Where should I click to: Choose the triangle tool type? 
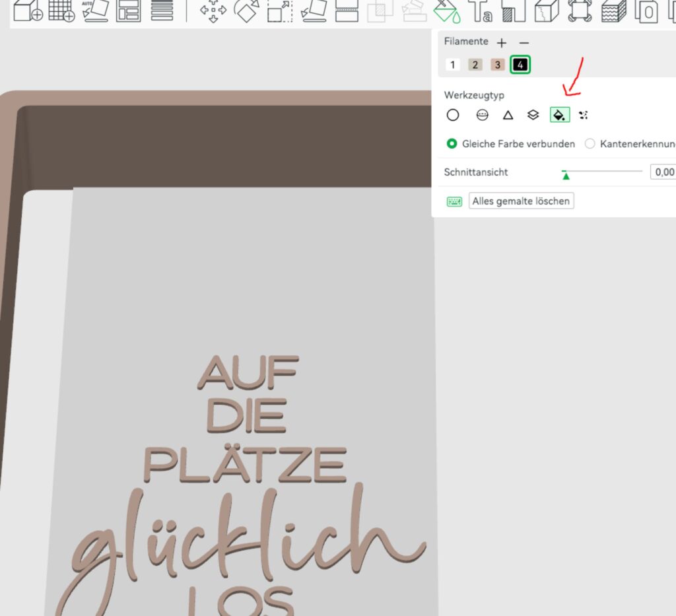point(508,115)
